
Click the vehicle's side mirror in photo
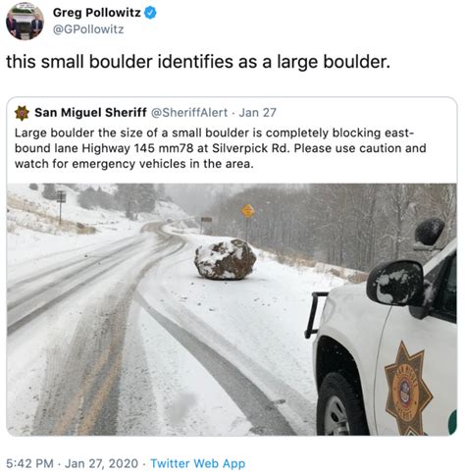pos(396,284)
